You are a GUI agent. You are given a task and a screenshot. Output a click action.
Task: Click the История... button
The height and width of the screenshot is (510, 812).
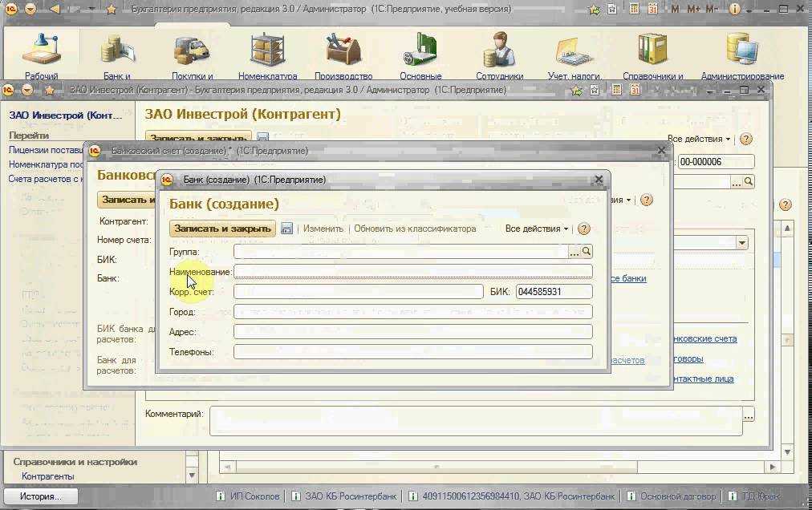click(40, 496)
